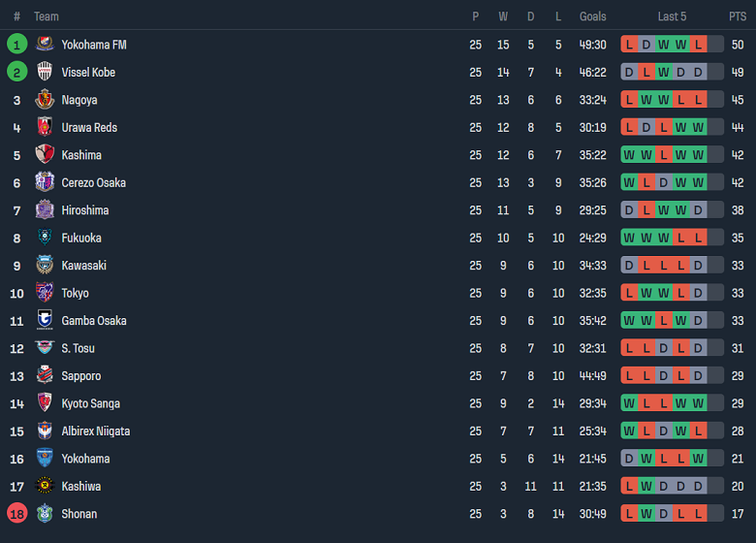Click the Kashiwa team logo
The height and width of the screenshot is (543, 756).
pos(45,487)
